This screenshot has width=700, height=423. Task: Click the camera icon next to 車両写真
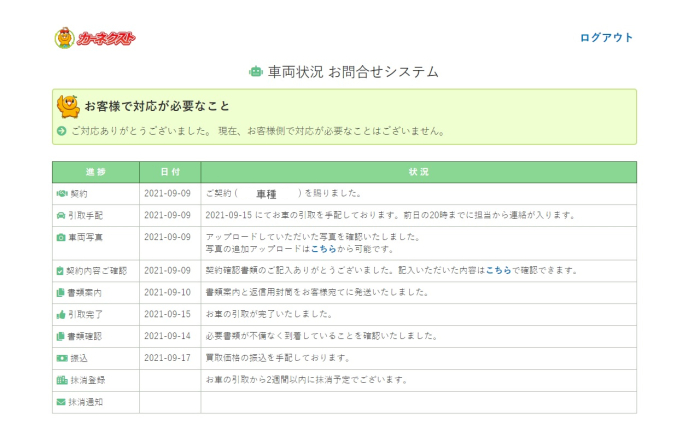point(61,237)
